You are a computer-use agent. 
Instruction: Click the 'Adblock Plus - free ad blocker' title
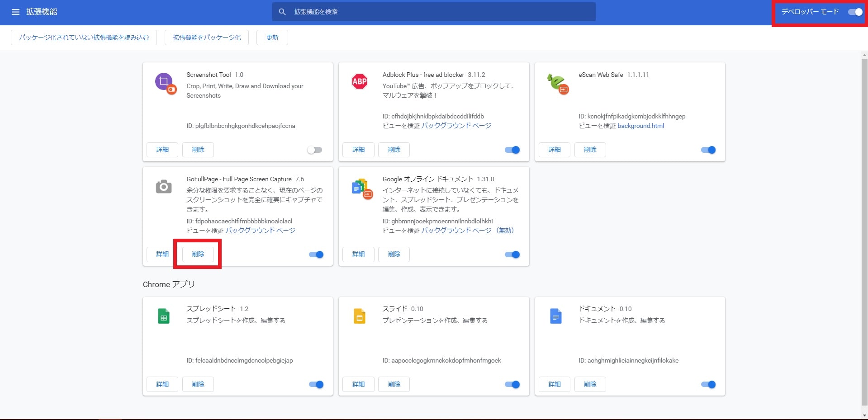click(423, 75)
